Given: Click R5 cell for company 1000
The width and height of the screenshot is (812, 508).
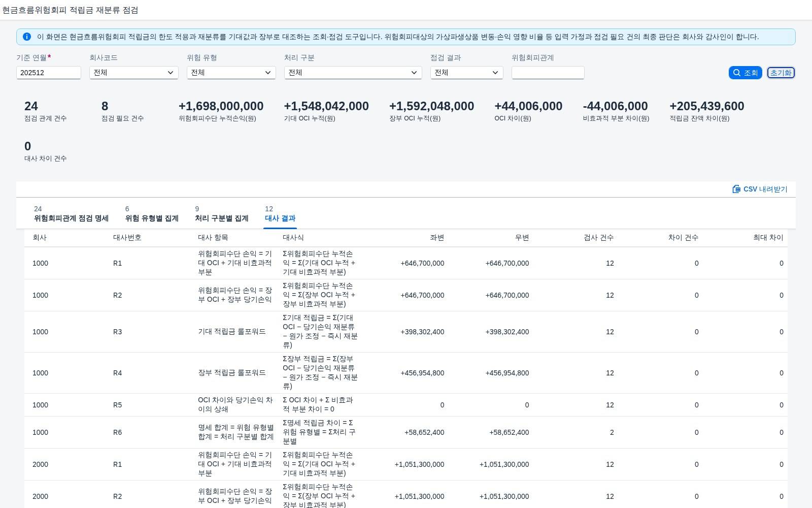Looking at the screenshot, I should pos(118,405).
